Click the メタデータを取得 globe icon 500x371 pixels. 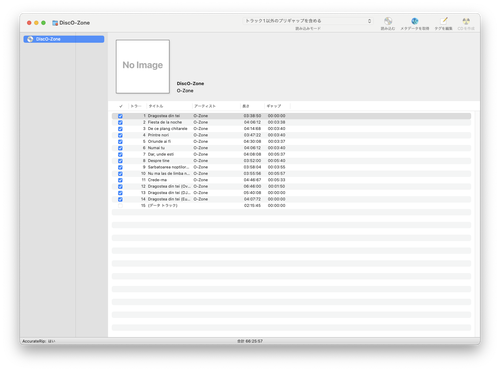415,21
